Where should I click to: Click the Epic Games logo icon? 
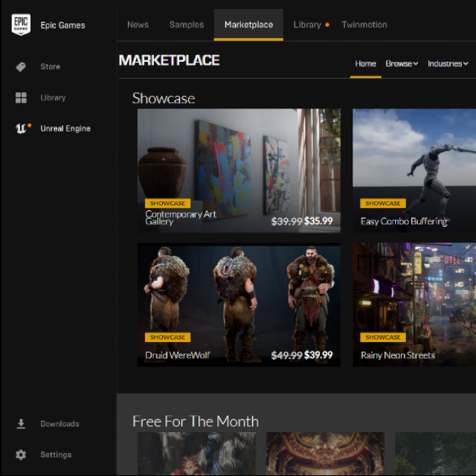click(21, 25)
